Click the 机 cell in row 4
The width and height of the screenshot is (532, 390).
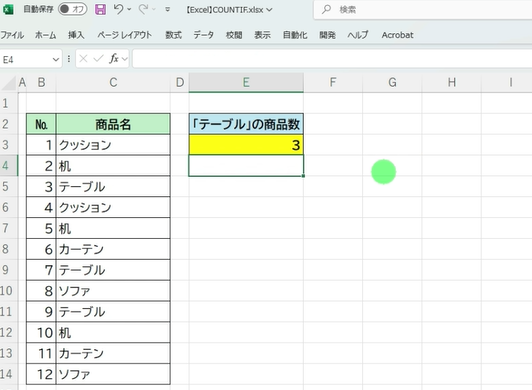pos(113,166)
